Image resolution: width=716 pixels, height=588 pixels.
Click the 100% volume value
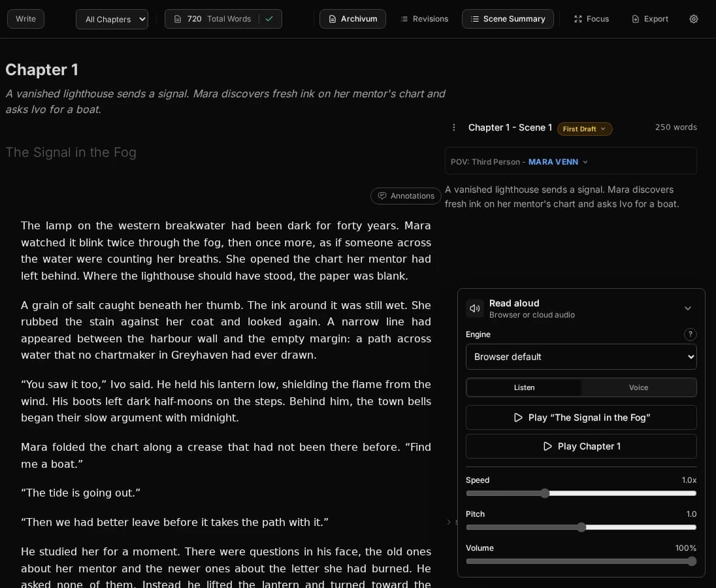686,548
